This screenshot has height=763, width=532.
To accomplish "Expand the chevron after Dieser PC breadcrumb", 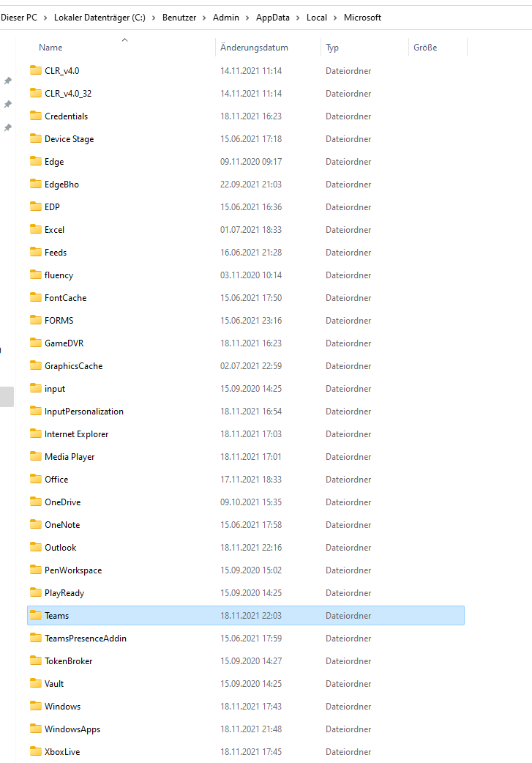I will pyautogui.click(x=45, y=18).
